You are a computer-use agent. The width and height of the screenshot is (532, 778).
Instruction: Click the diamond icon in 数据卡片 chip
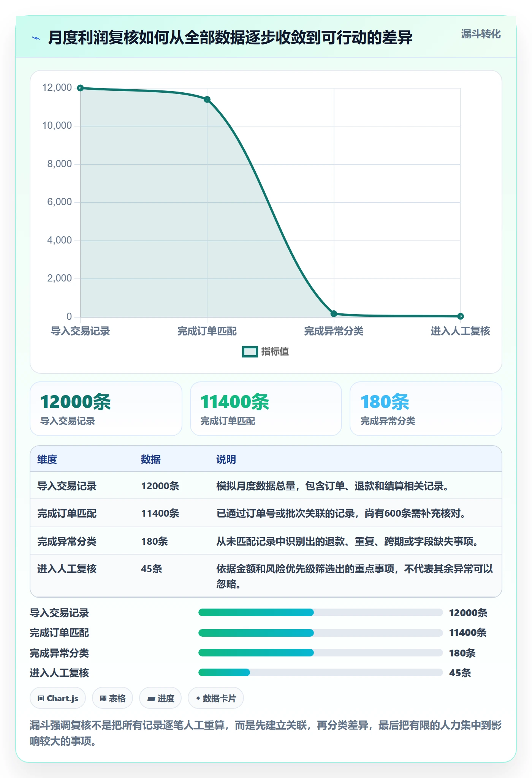point(198,698)
